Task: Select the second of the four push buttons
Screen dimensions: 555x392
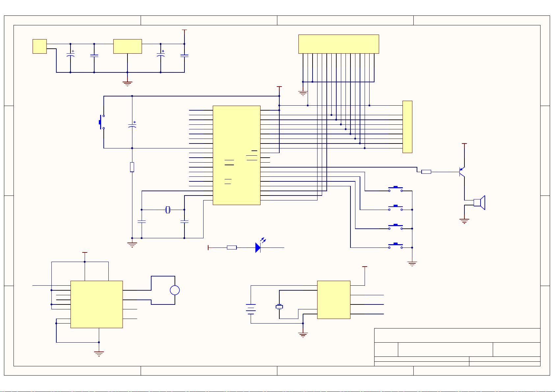Action: (395, 208)
